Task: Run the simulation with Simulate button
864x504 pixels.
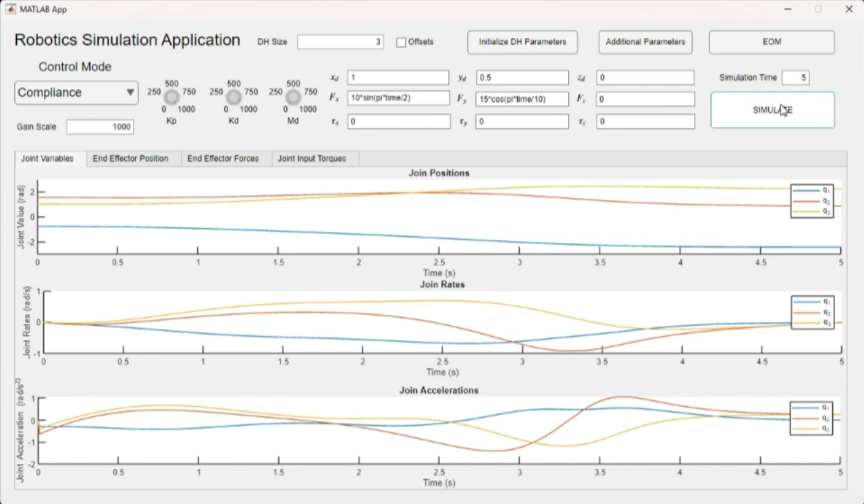Action: pyautogui.click(x=772, y=110)
